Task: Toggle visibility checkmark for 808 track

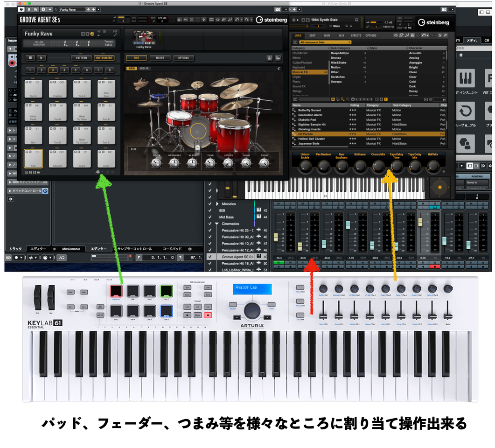Action: (209, 210)
